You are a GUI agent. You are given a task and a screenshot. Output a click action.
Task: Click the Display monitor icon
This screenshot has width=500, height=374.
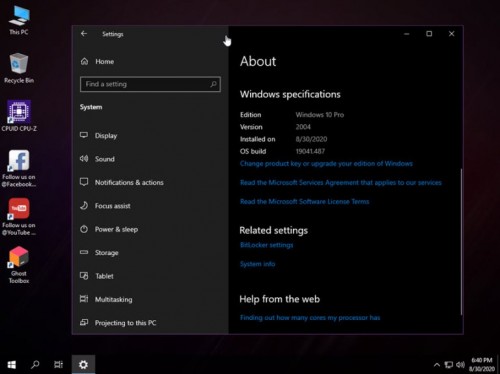(84, 135)
